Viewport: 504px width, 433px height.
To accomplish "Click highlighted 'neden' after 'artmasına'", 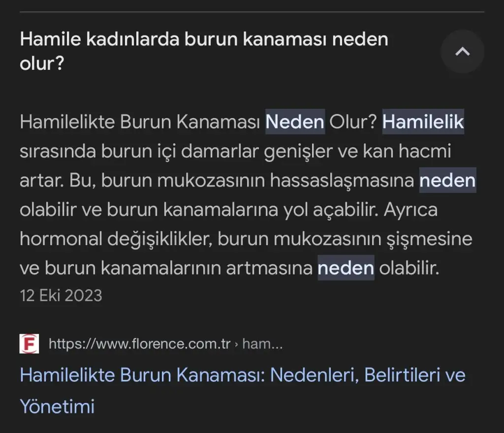I will (x=346, y=268).
